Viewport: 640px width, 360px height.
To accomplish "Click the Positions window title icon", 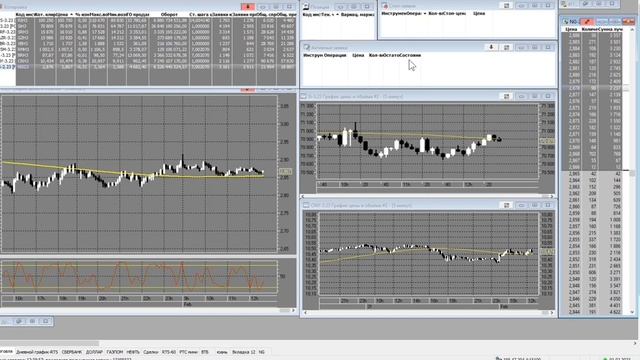I will [x=306, y=6].
